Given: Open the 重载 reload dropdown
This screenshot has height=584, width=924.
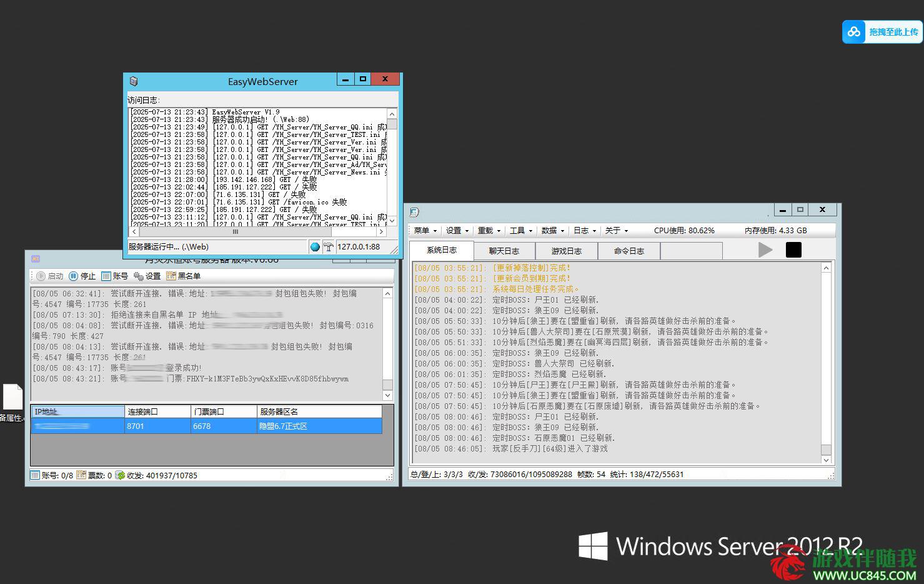Looking at the screenshot, I should click(489, 231).
